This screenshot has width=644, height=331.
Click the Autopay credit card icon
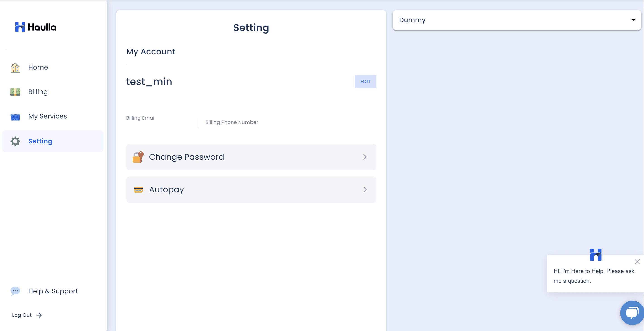(x=138, y=190)
